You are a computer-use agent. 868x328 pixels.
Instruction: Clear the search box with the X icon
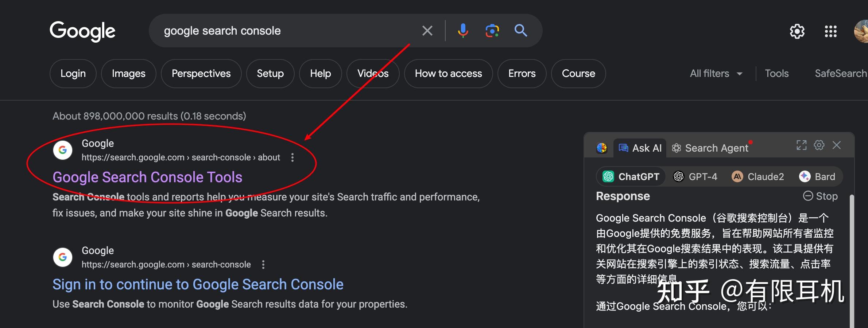click(x=427, y=31)
